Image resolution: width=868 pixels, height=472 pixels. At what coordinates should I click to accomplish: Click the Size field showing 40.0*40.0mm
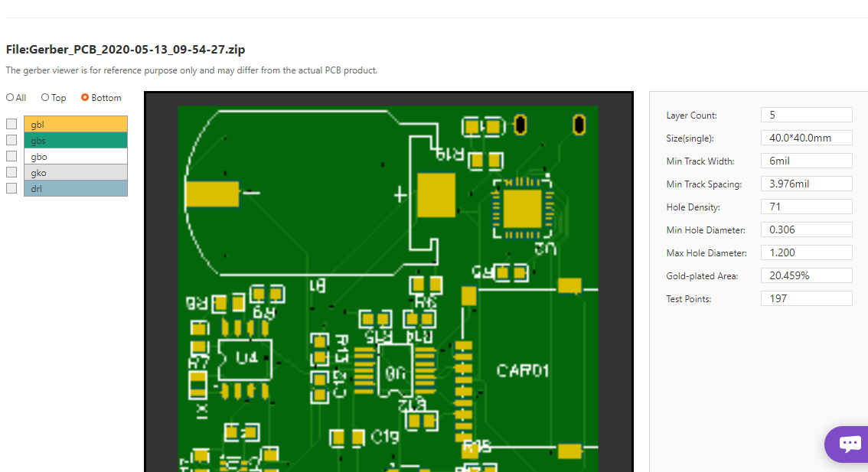(806, 137)
